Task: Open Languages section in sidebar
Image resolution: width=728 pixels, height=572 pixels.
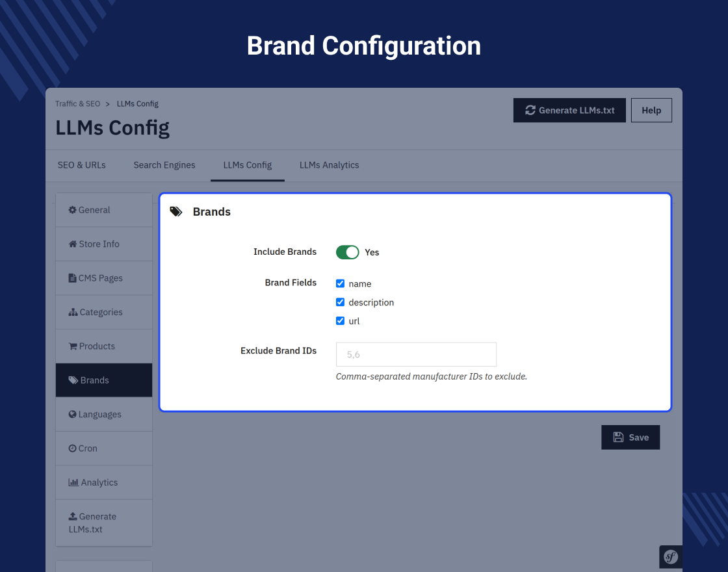Action: [x=104, y=414]
